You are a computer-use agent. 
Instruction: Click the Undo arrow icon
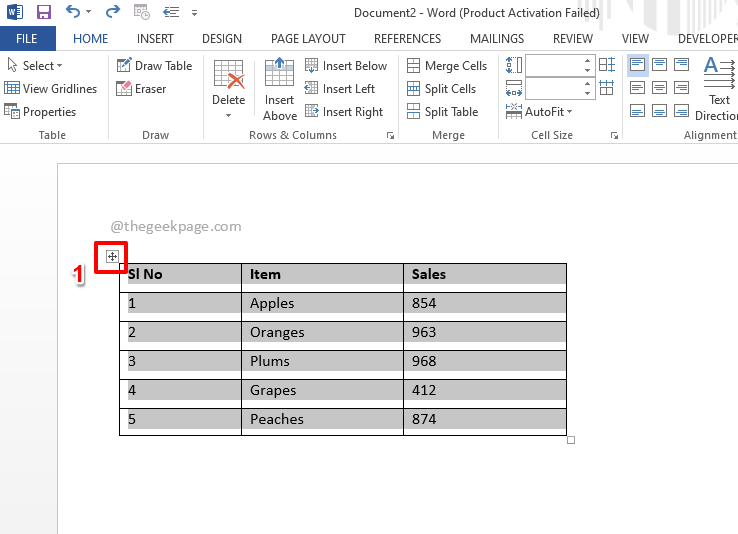73,13
